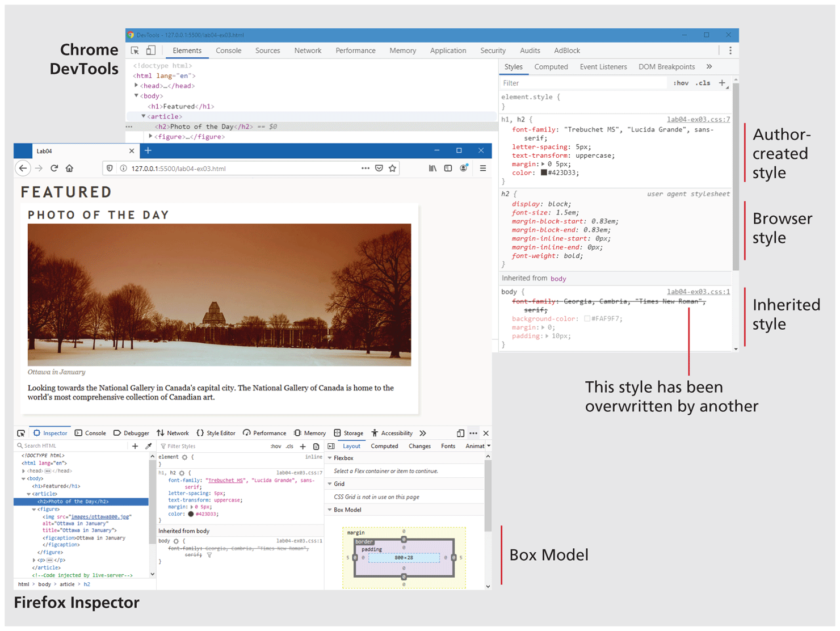Toggle .cls class panel in Chrome Styles
Screen dimensions: 840x631
click(704, 83)
